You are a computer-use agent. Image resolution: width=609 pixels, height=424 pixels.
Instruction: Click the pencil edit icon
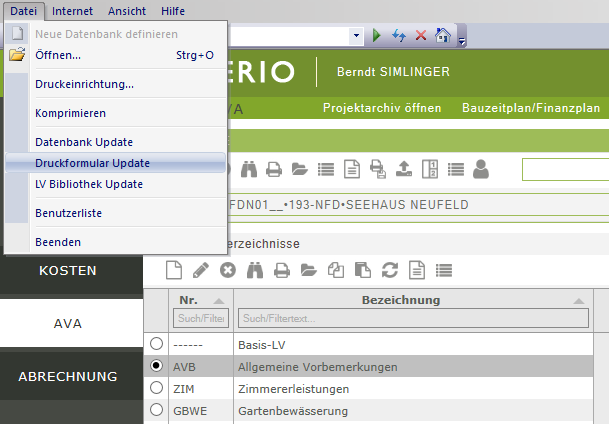coord(201,270)
